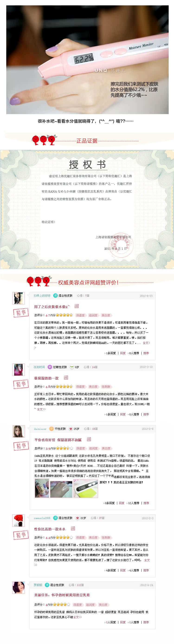Click the 混合性皮肤 icon for 贾靓靓
The height and width of the screenshot is (644, 174).
(x=47, y=585)
